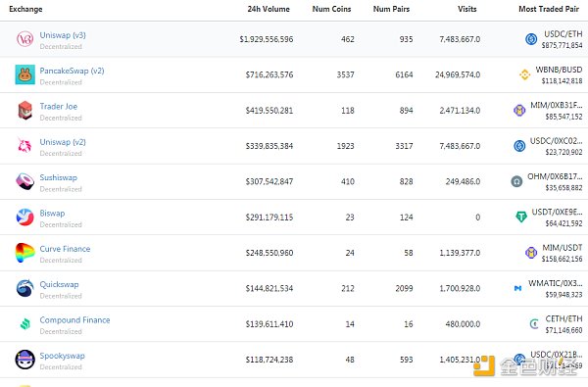Open the Biswap exchange link

click(x=52, y=214)
